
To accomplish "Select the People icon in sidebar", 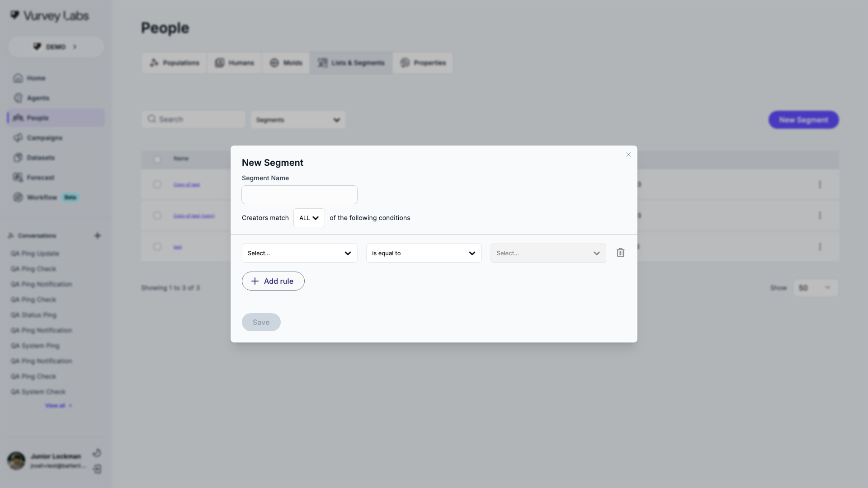I will [18, 118].
